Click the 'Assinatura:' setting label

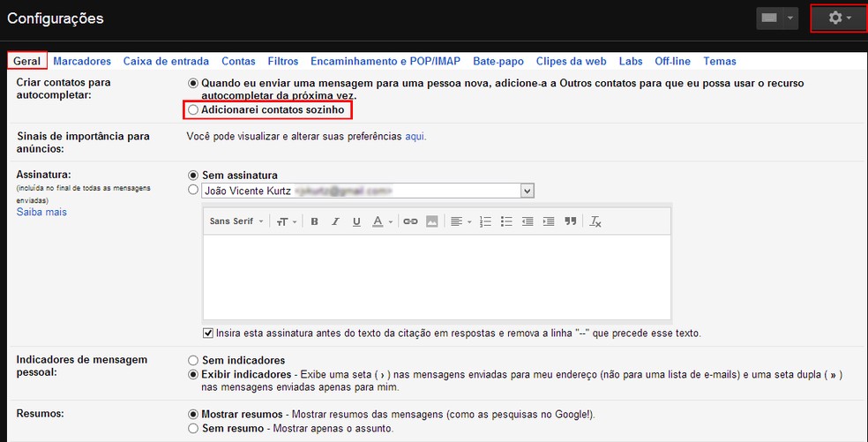pos(44,175)
